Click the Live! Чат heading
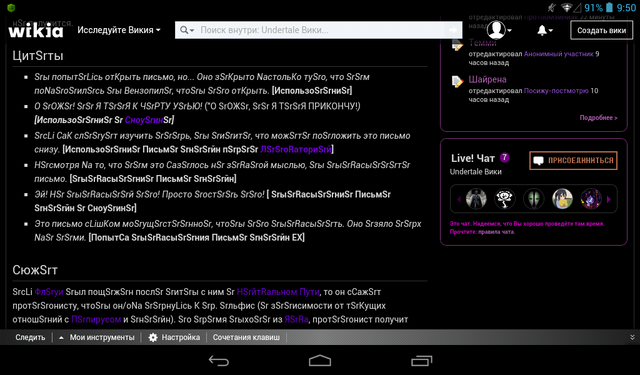This screenshot has height=375, width=640. (x=473, y=158)
